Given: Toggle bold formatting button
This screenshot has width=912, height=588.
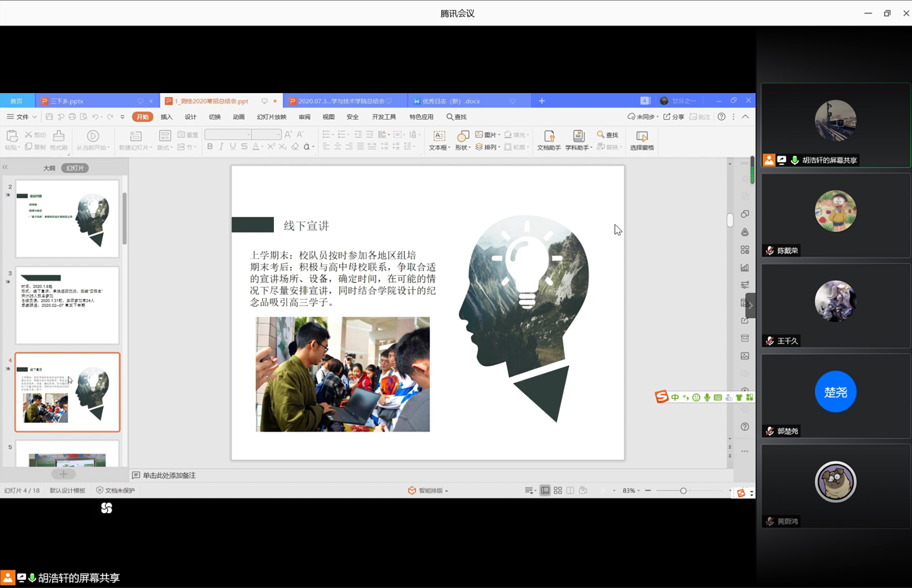Looking at the screenshot, I should (210, 147).
